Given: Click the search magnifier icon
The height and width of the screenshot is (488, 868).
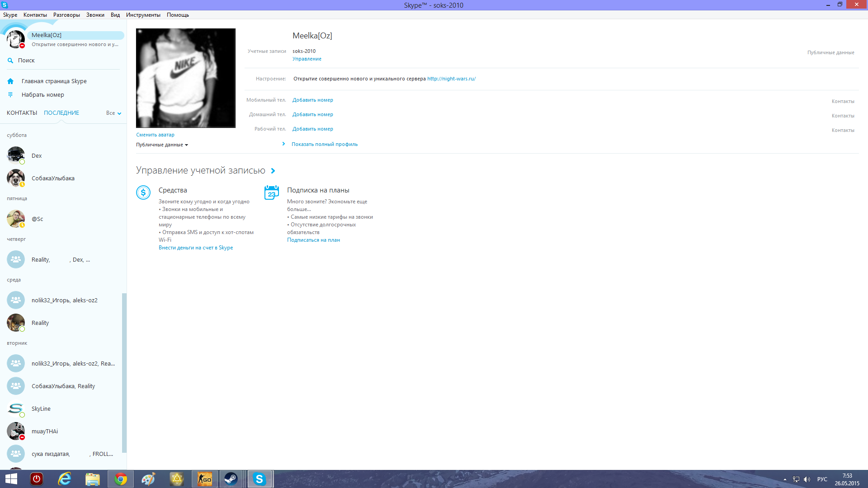Looking at the screenshot, I should coord(10,61).
